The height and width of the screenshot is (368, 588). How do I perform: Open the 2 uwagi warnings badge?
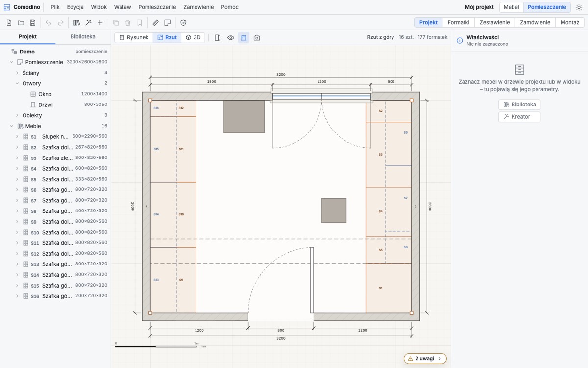click(425, 359)
